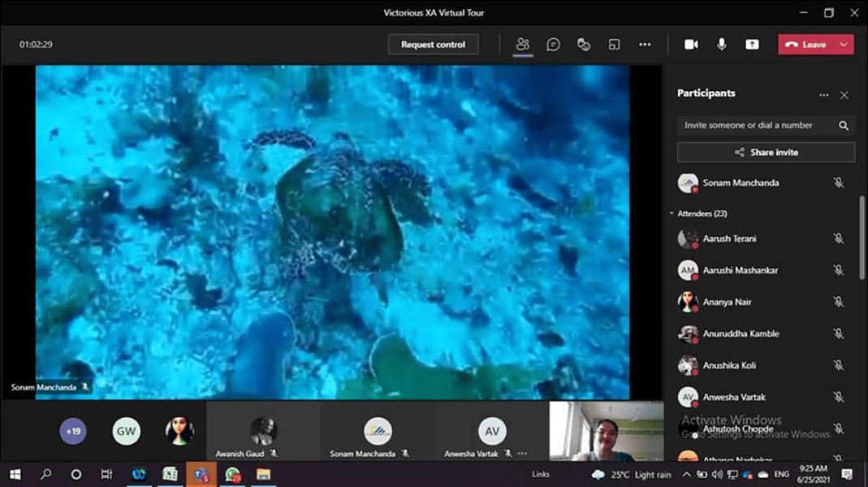Click the muted mic icon beside Ashutosh Chopde

[x=839, y=429]
